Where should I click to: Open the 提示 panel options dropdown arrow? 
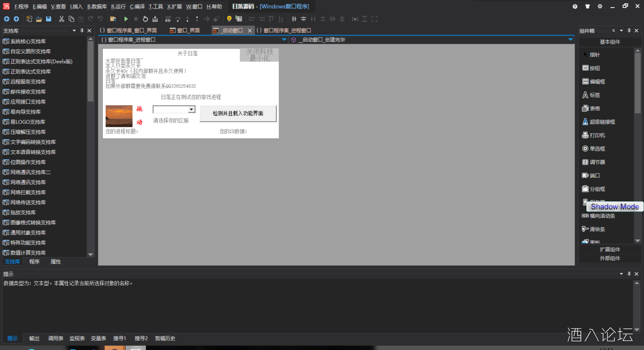point(621,274)
